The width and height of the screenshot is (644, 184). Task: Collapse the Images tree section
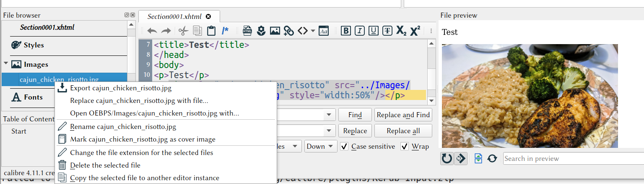coord(6,64)
